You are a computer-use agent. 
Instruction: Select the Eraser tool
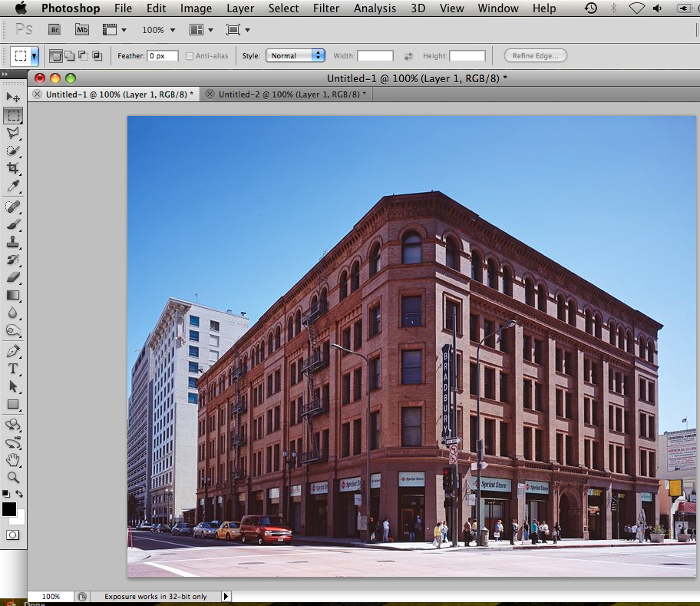pyautogui.click(x=13, y=277)
